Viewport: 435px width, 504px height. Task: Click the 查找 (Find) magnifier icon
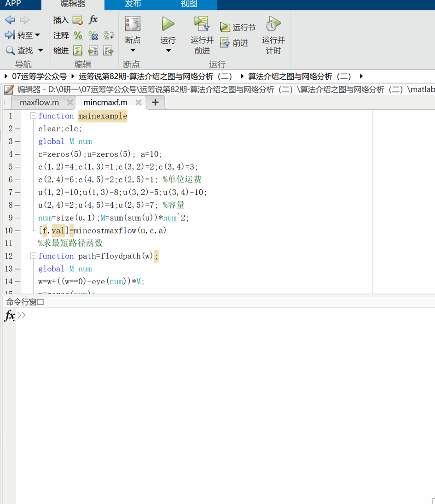coord(10,51)
